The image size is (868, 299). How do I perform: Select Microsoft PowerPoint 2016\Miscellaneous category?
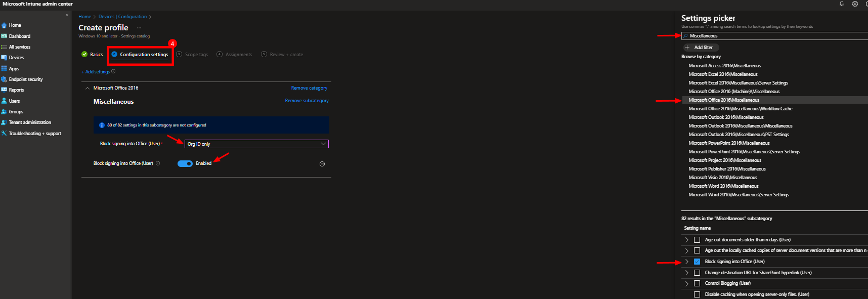729,143
